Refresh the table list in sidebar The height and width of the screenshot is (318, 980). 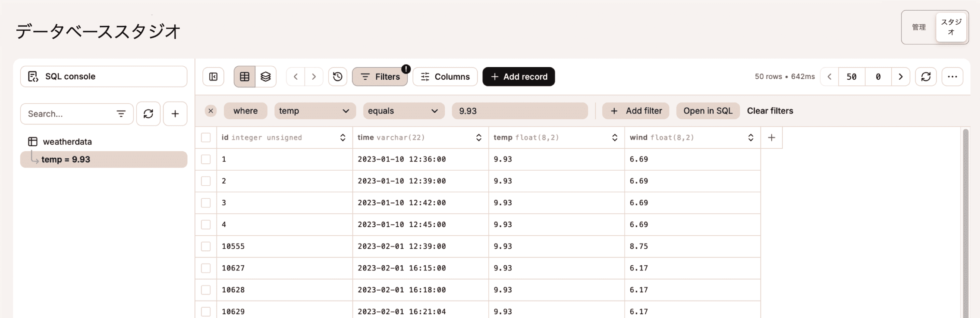(148, 114)
